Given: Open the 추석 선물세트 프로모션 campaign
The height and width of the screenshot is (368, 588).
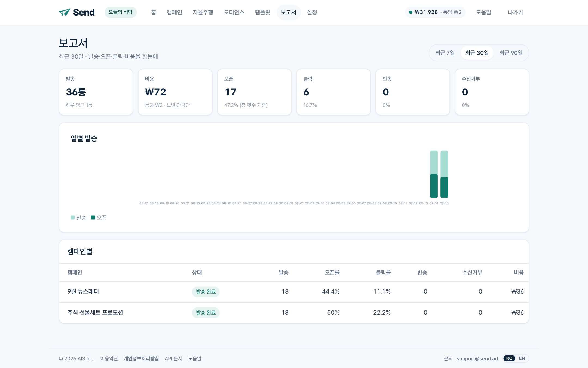Looking at the screenshot, I should click(95, 313).
